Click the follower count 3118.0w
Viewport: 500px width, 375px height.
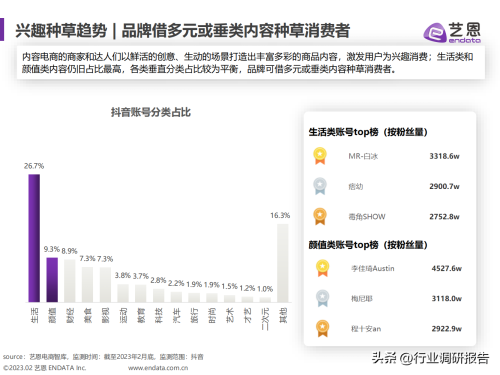point(447,298)
